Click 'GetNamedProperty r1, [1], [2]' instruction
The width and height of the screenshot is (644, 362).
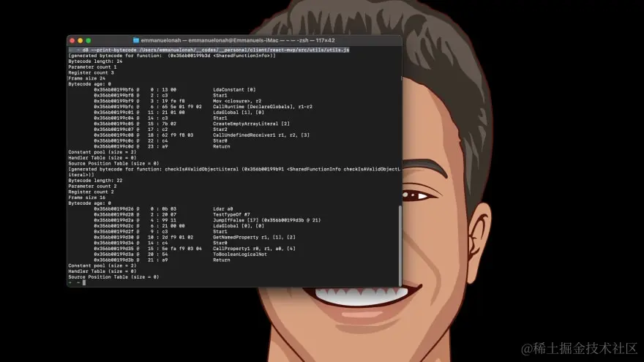click(254, 237)
